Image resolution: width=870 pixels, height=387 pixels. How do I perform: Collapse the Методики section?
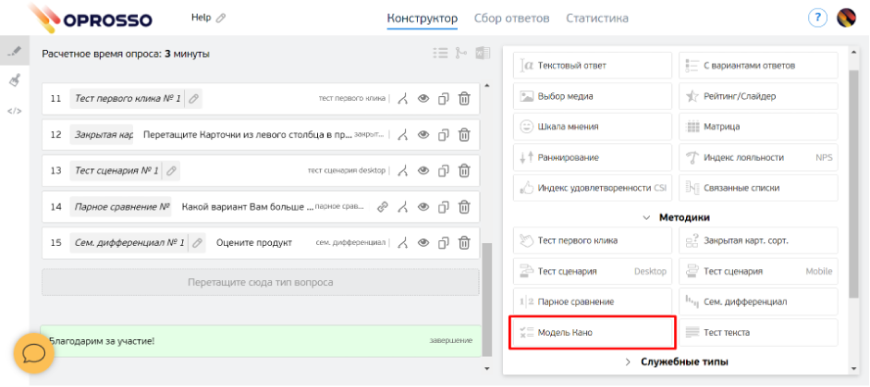click(646, 218)
